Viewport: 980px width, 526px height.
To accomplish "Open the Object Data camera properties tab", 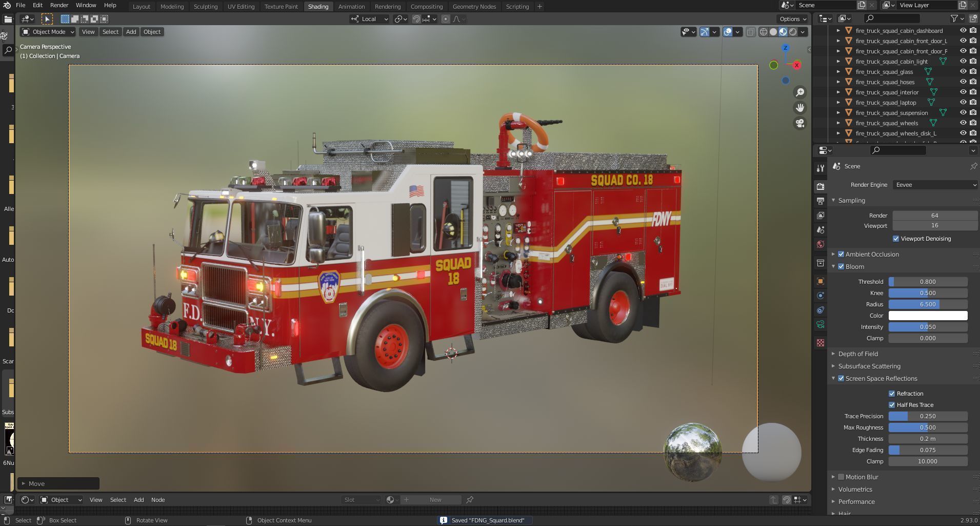I will pos(821,324).
